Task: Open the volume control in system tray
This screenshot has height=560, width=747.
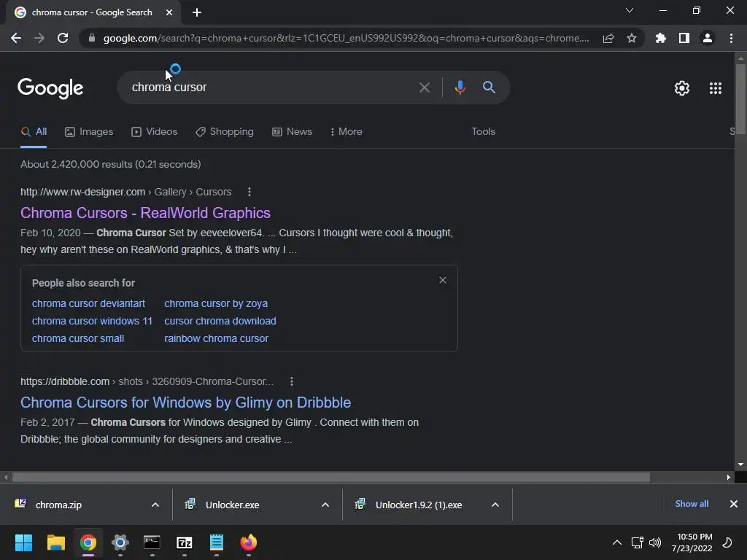Action: [656, 542]
